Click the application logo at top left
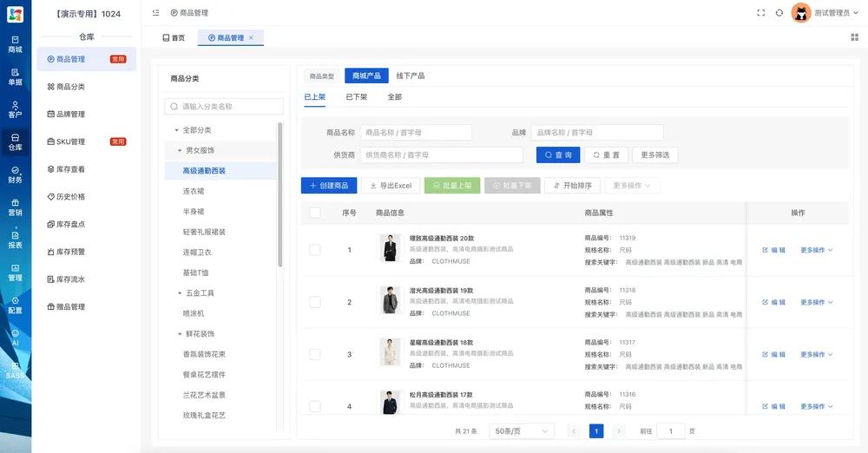This screenshot has height=453, width=868. (15, 14)
